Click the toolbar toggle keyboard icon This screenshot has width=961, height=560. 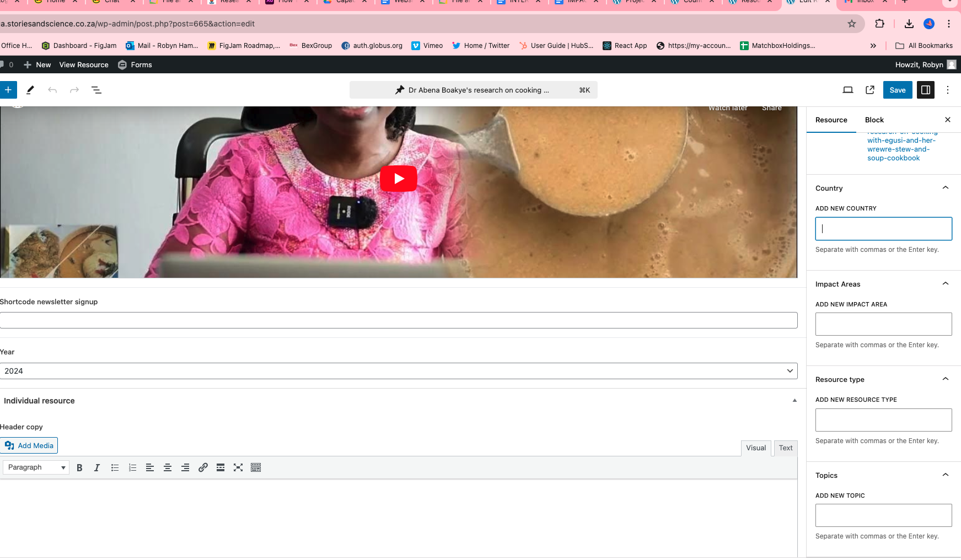tap(256, 467)
